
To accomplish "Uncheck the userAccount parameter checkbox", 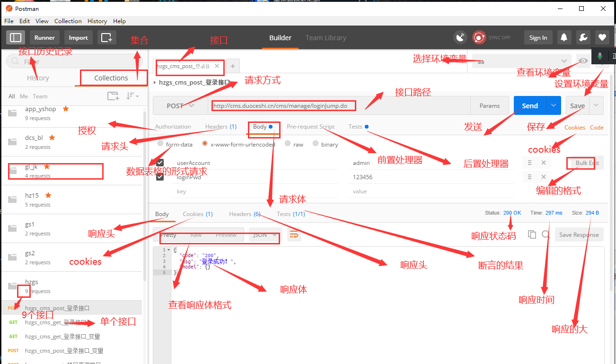I will tap(160, 163).
